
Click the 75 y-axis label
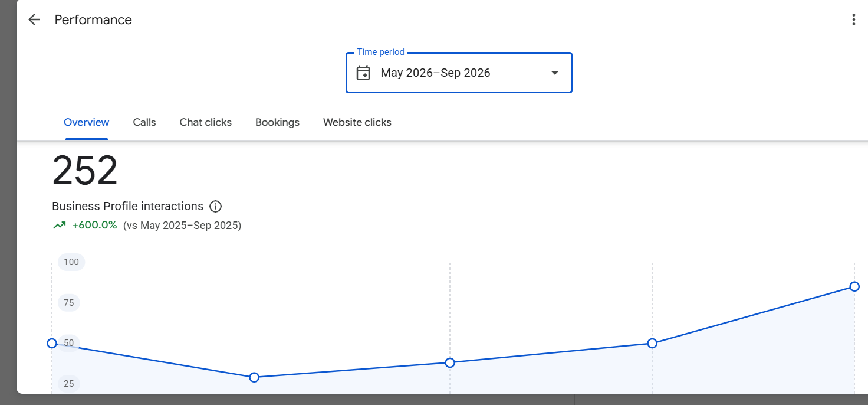pos(69,303)
